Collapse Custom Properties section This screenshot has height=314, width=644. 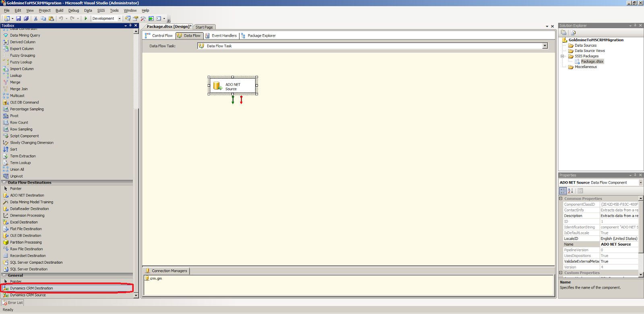tap(561, 273)
